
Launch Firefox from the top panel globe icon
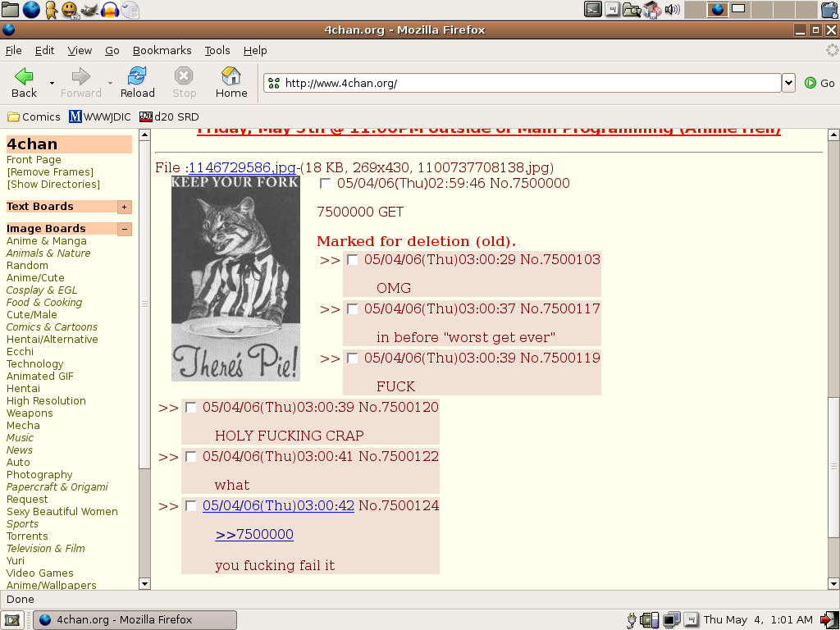(x=31, y=9)
